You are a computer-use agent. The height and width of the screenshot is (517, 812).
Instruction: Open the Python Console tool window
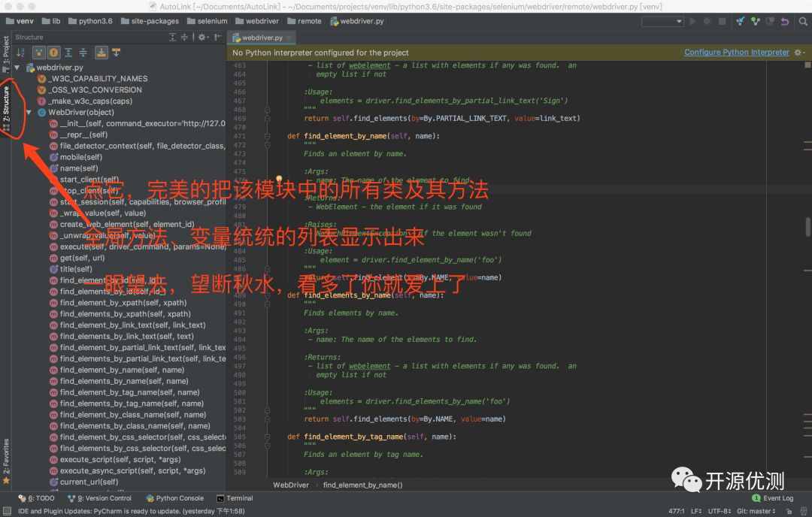(x=175, y=498)
